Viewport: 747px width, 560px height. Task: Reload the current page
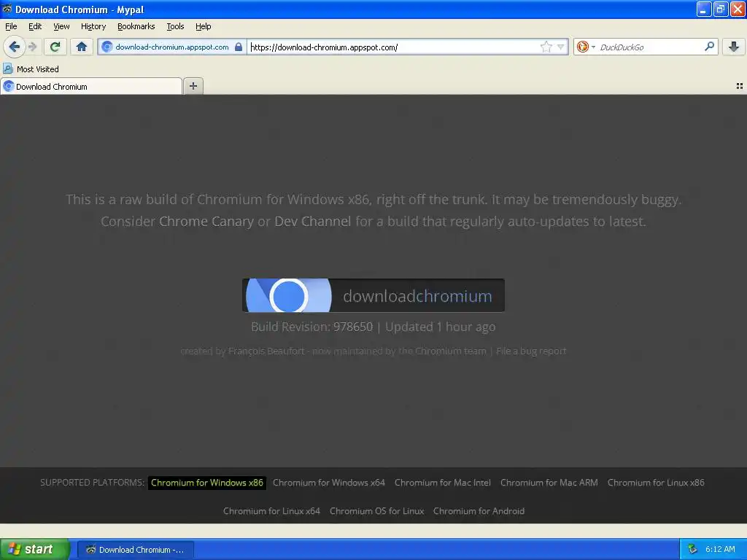click(x=55, y=47)
